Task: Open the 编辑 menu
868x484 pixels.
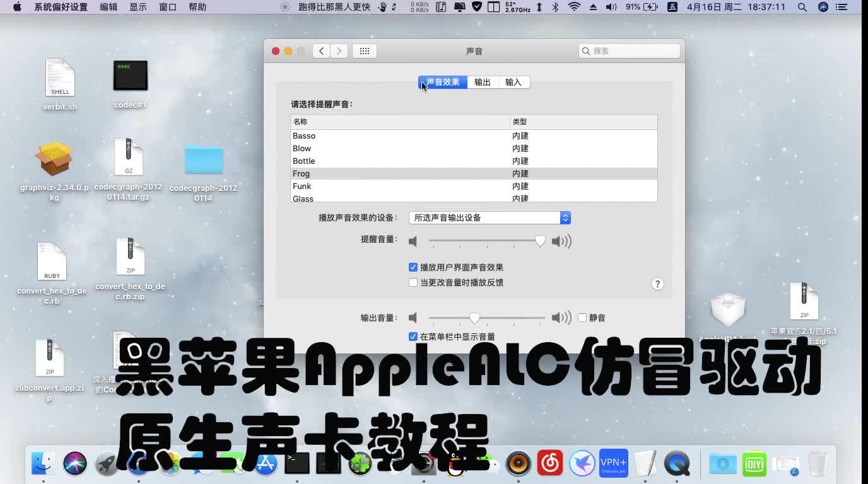Action: [108, 7]
